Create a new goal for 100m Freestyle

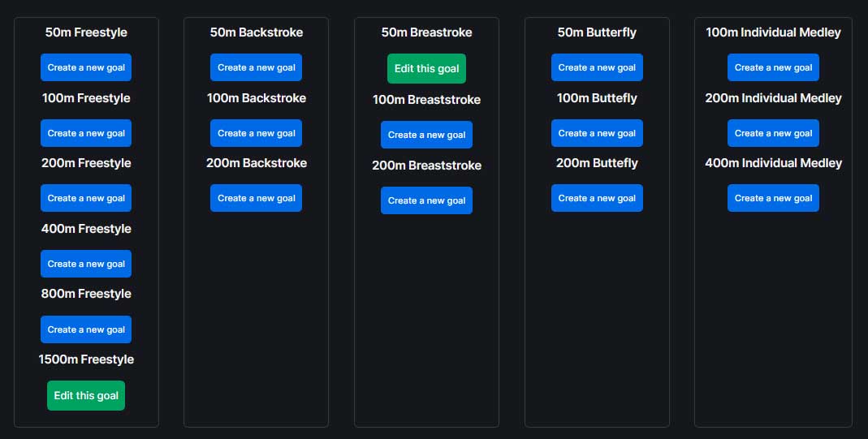tap(86, 133)
